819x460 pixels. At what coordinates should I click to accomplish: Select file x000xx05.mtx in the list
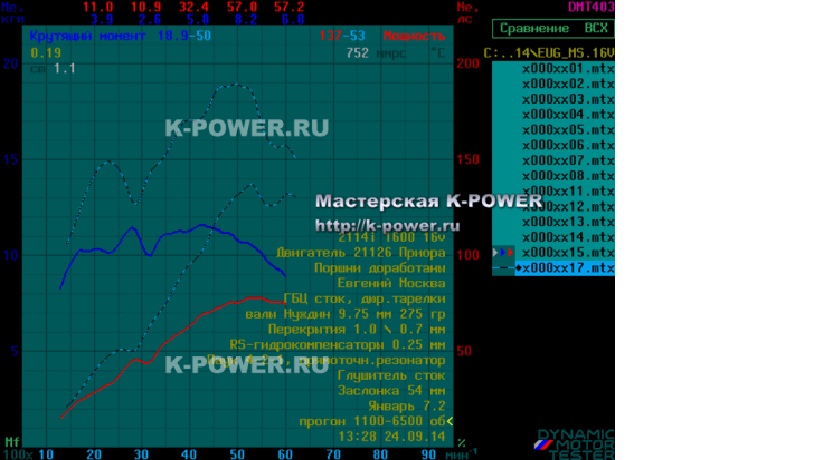tap(568, 129)
